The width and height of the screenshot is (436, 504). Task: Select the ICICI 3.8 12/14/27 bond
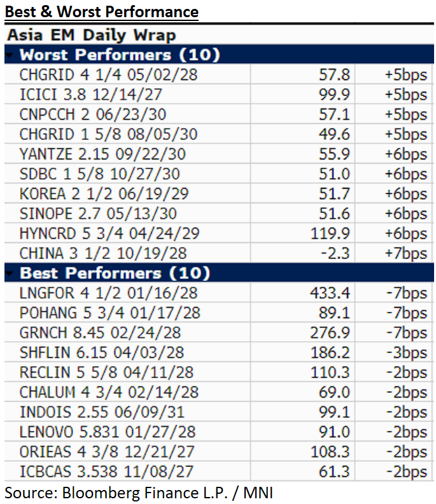[91, 95]
